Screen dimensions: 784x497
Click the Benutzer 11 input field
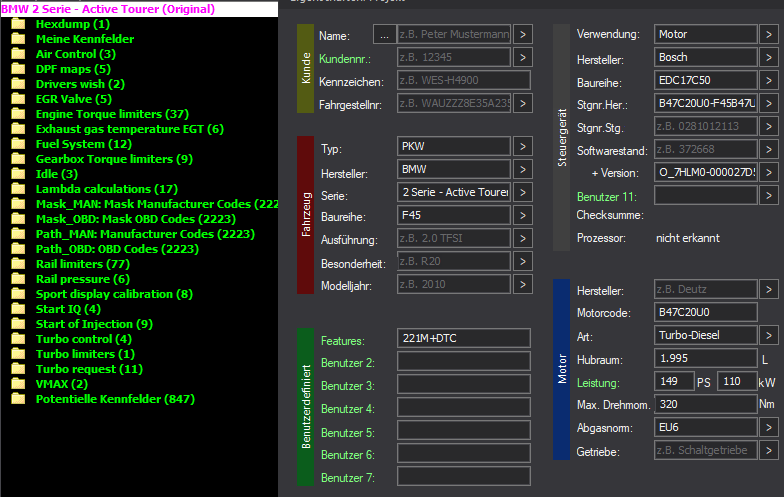click(x=706, y=196)
